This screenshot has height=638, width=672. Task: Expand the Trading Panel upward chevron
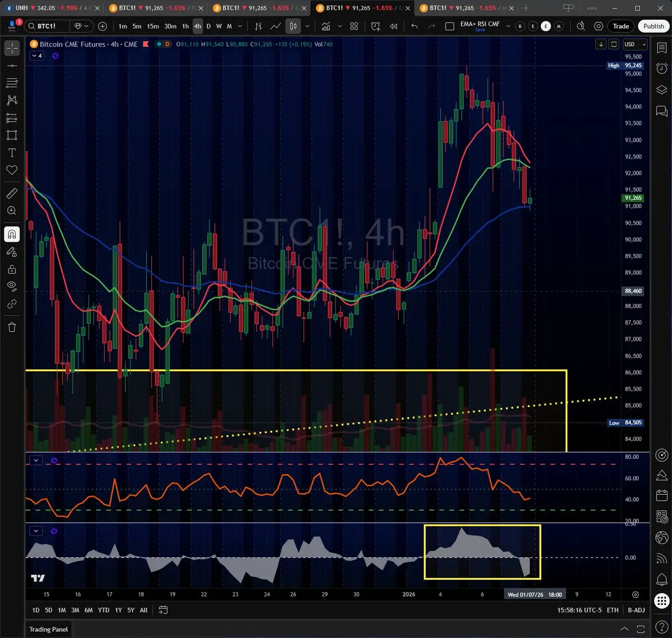[x=624, y=629]
